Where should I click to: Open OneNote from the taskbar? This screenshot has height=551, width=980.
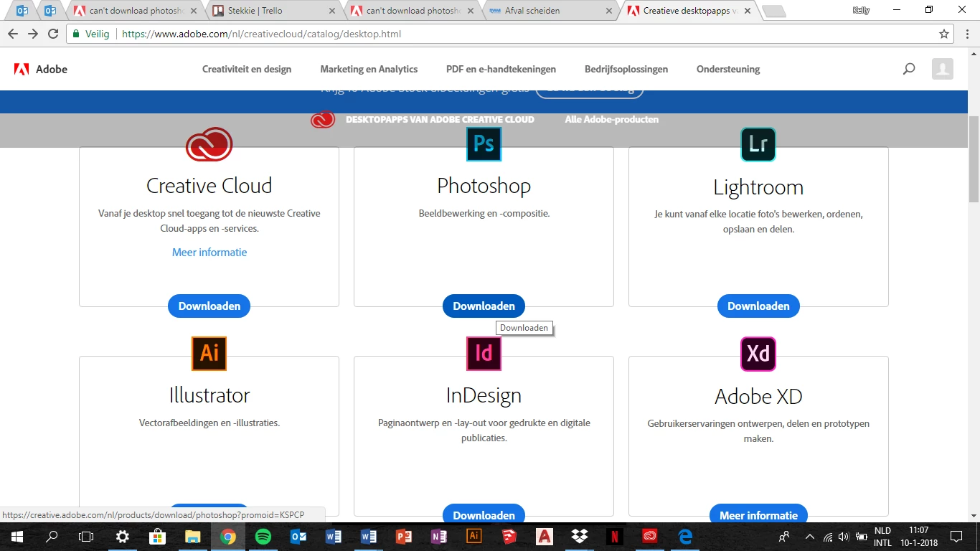click(x=439, y=537)
